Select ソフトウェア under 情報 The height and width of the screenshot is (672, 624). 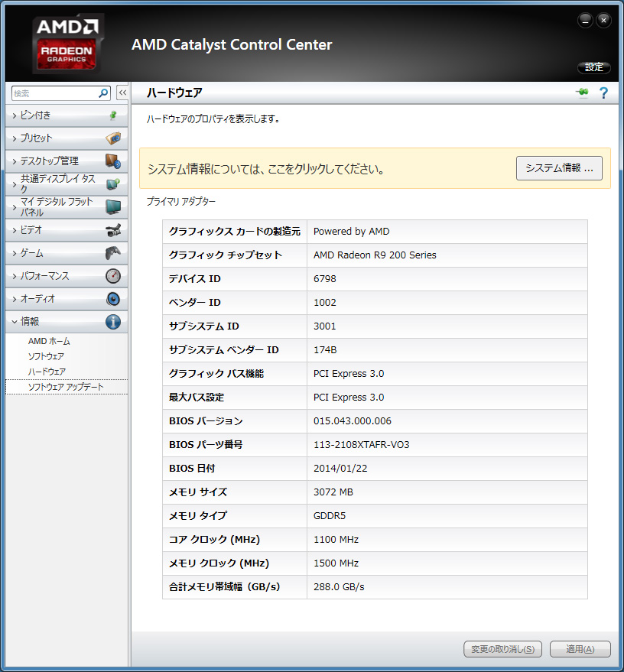[x=46, y=356]
